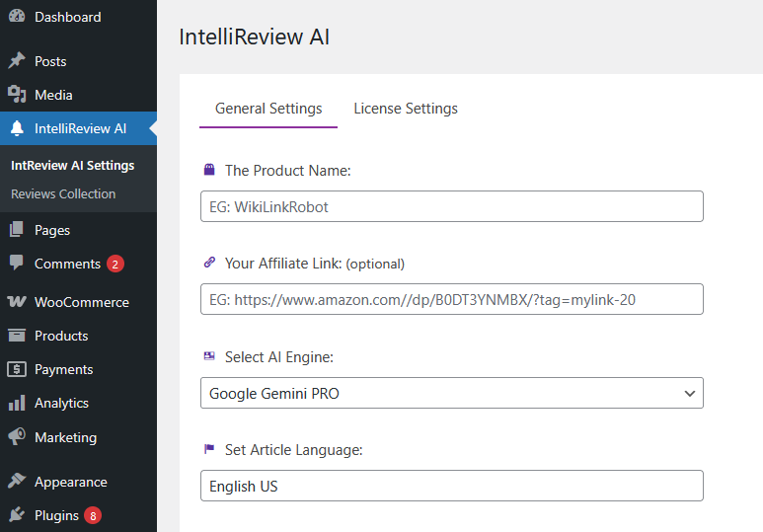Screen dimensions: 763x532
Task: Click the Plugins plug icon
Action: (x=17, y=515)
